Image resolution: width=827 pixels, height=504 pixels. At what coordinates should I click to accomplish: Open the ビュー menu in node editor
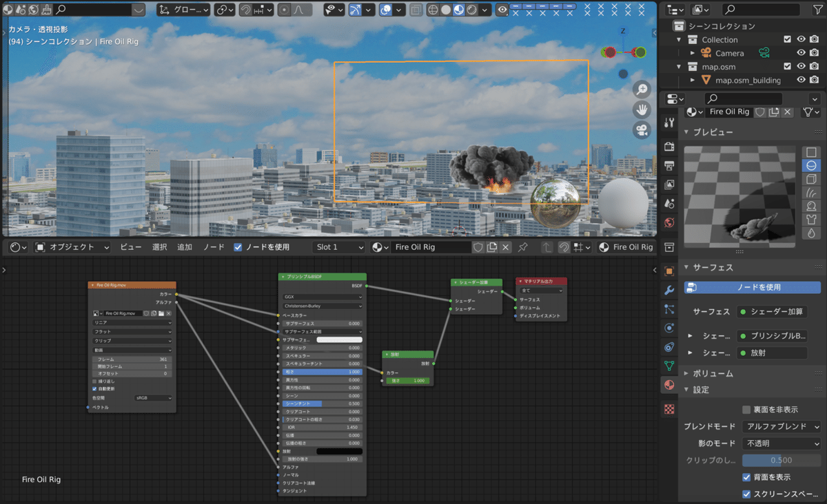point(131,247)
